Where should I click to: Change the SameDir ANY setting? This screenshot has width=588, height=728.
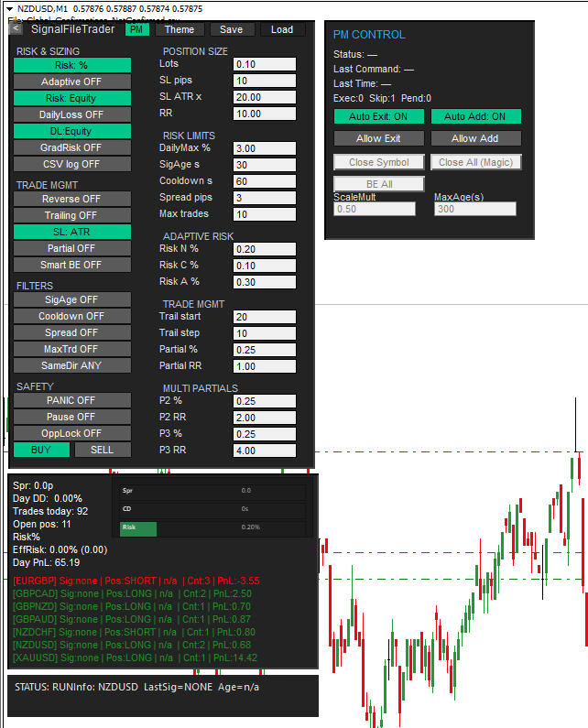pyautogui.click(x=72, y=366)
